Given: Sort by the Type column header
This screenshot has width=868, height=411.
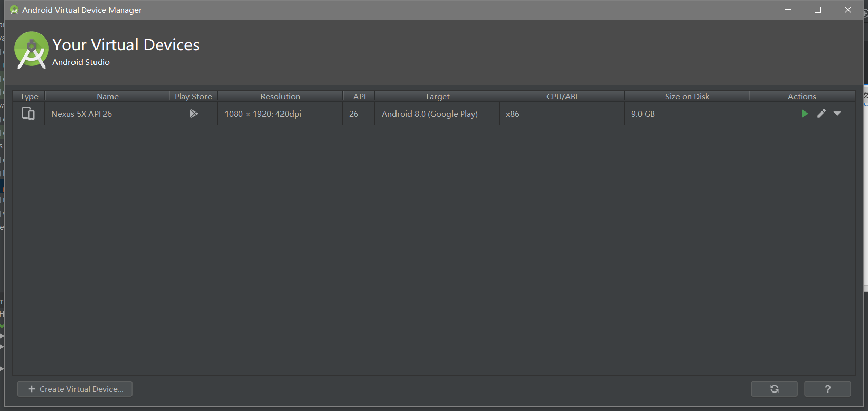Looking at the screenshot, I should click(29, 96).
